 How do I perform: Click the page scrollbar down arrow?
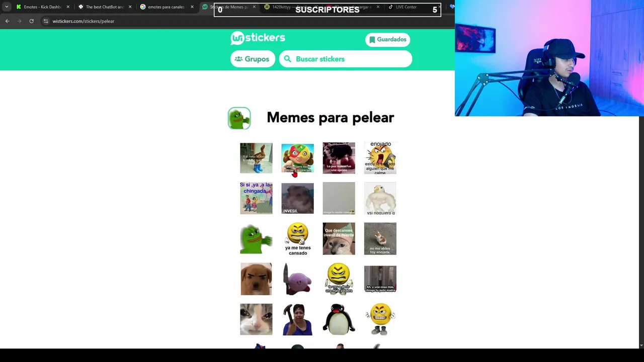(641, 345)
